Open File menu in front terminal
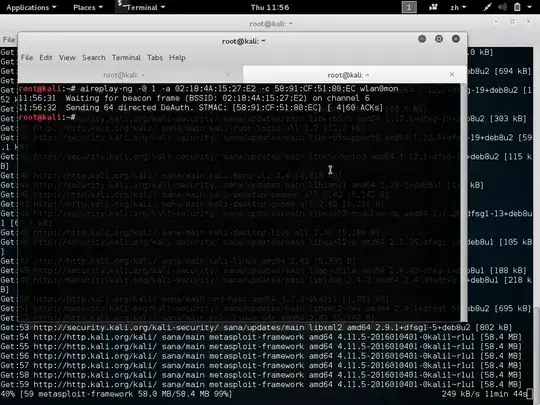The height and width of the screenshot is (405, 540). coord(27,58)
